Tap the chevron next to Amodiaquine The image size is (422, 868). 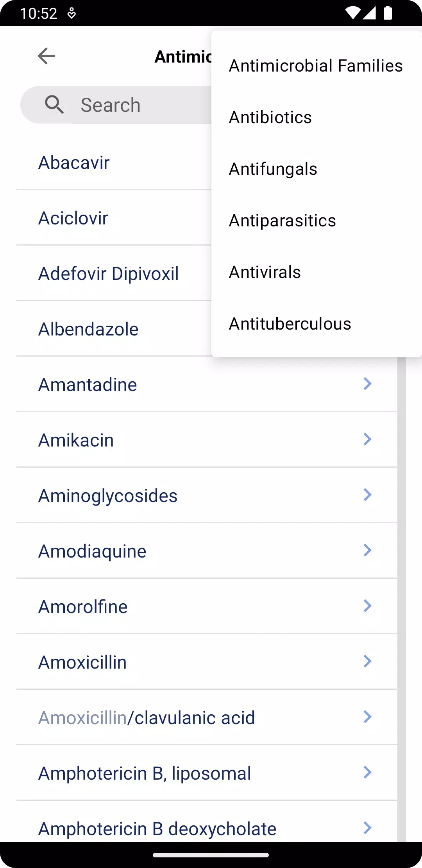tap(367, 550)
